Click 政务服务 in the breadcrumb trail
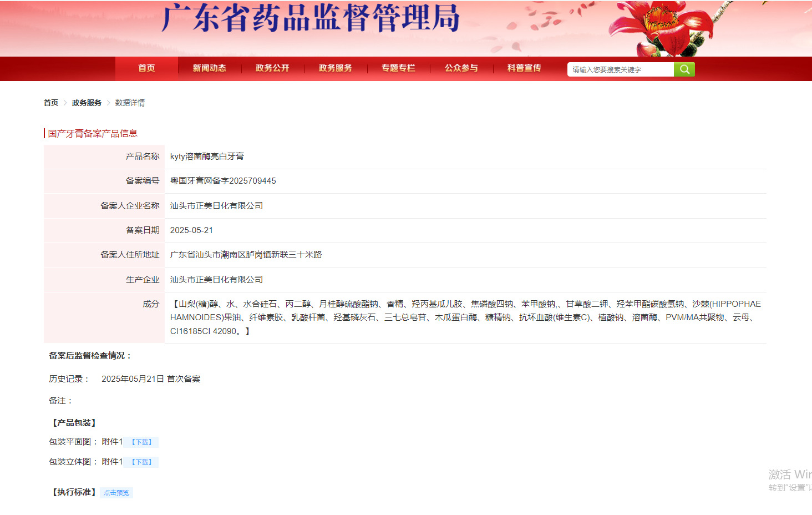Image resolution: width=812 pixels, height=515 pixels. click(86, 102)
